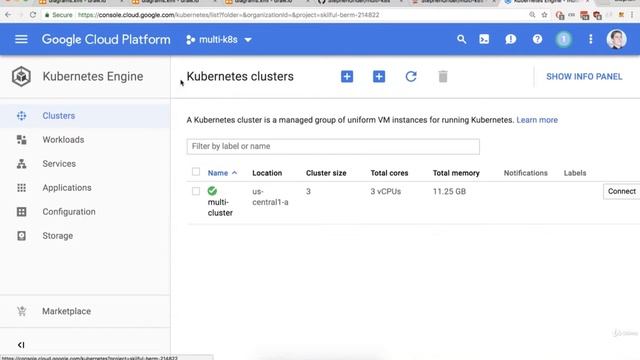Click the first blue plus create cluster icon
The width and height of the screenshot is (640, 360).
click(x=347, y=76)
